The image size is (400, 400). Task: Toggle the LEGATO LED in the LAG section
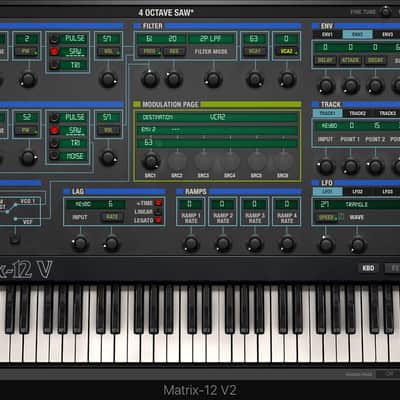click(158, 220)
